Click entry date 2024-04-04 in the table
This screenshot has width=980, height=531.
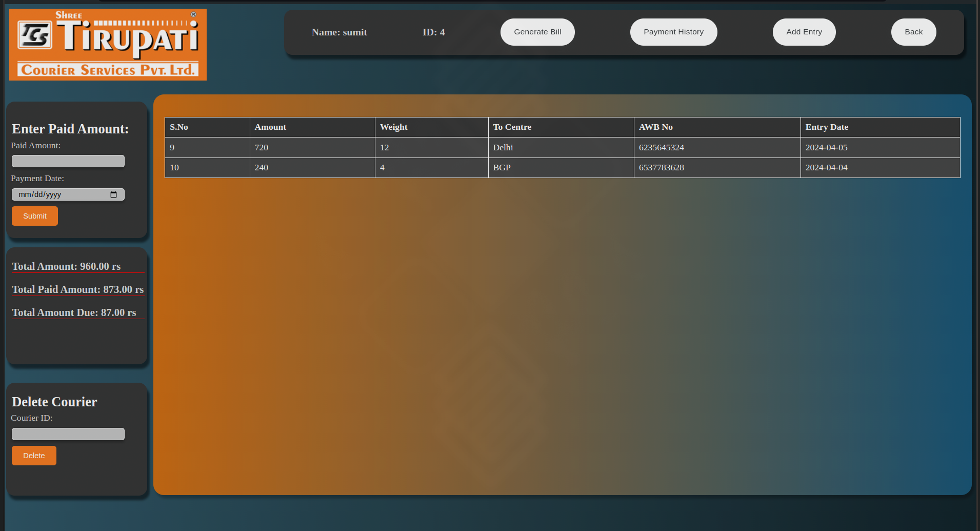coord(826,167)
